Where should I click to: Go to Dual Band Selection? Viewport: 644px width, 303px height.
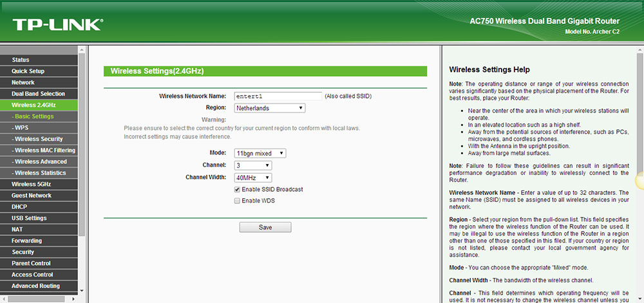(39, 93)
